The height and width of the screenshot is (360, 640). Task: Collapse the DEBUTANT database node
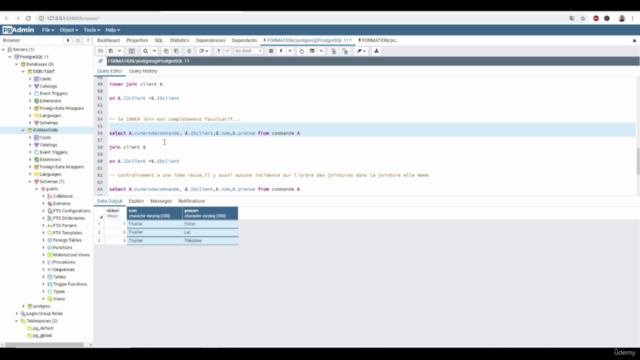(x=23, y=71)
